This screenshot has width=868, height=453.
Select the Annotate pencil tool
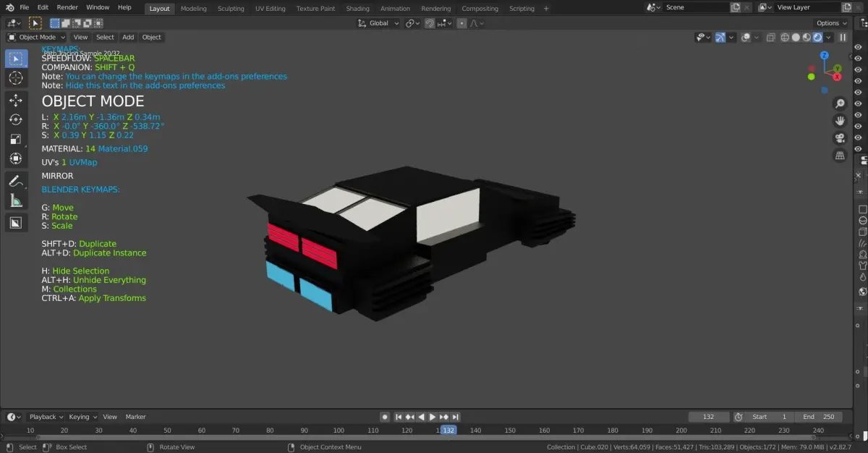click(x=16, y=181)
